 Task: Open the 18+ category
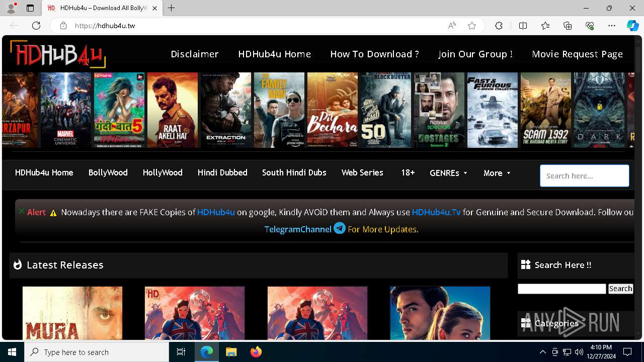coord(408,172)
